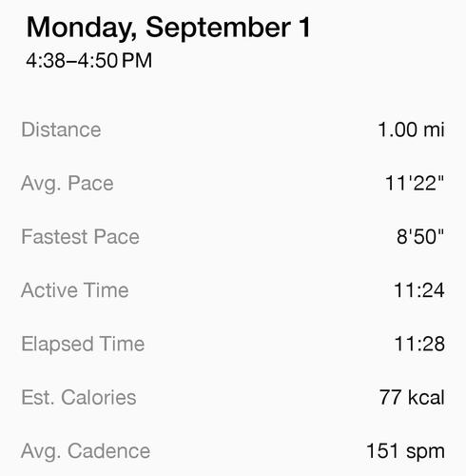Select the 11:24 active time value
Viewport: 466px width, 476px height.
418,290
